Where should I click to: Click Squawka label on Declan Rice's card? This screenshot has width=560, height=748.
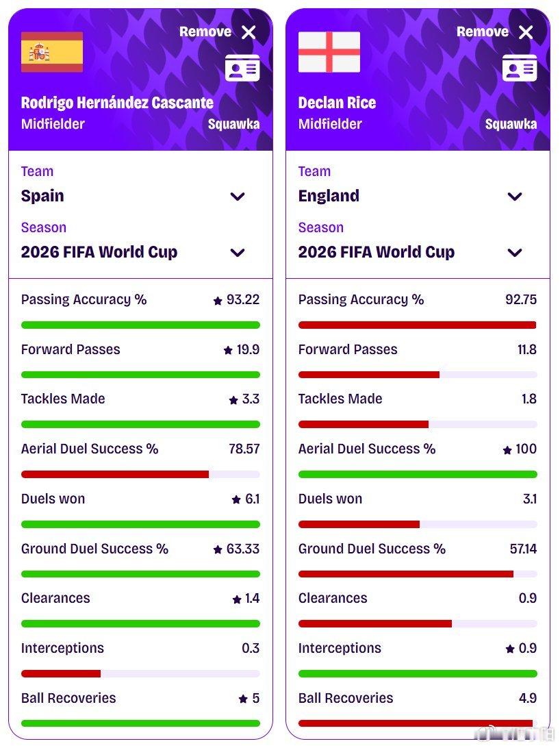click(511, 124)
